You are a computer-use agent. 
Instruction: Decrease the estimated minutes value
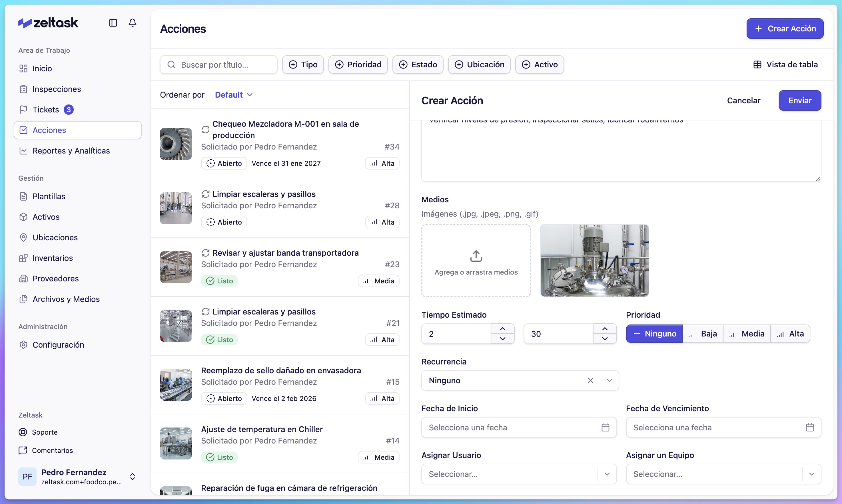[605, 338]
